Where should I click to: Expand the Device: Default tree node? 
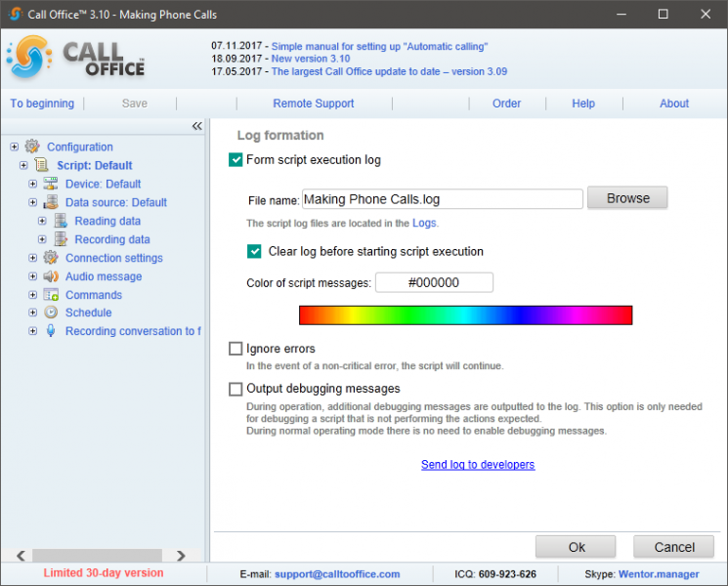(x=32, y=184)
